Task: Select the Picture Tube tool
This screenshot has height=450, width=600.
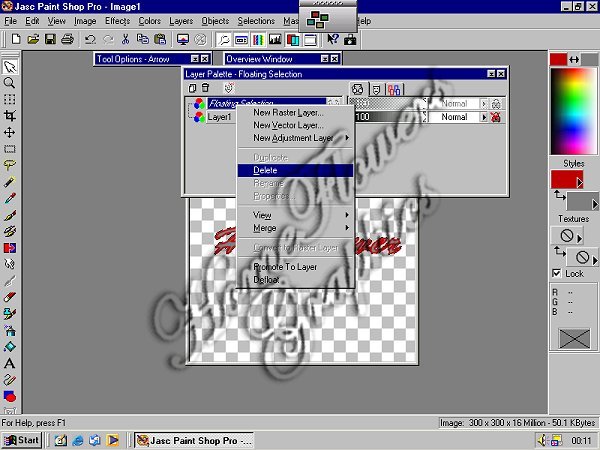Action: coord(10,314)
